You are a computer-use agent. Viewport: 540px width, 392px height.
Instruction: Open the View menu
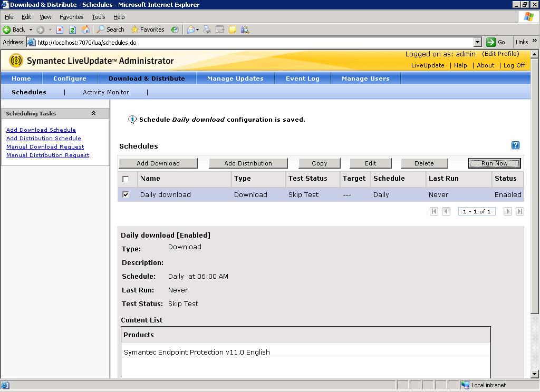(45, 17)
